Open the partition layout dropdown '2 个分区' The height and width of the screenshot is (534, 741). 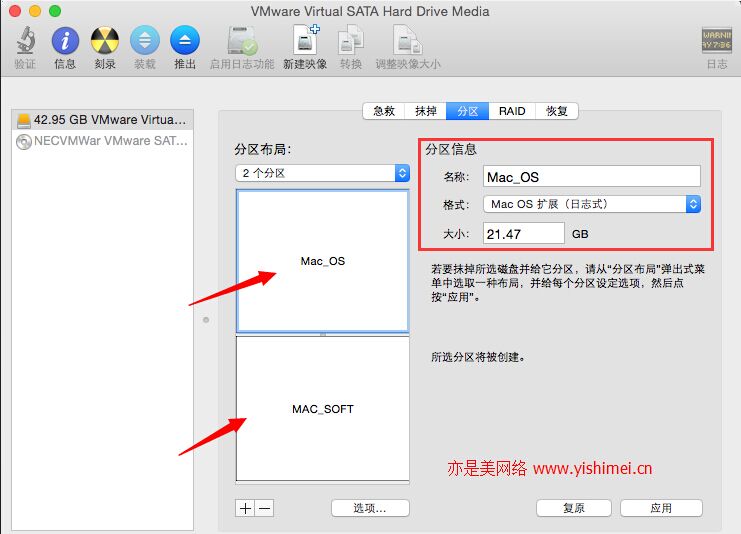[x=322, y=173]
